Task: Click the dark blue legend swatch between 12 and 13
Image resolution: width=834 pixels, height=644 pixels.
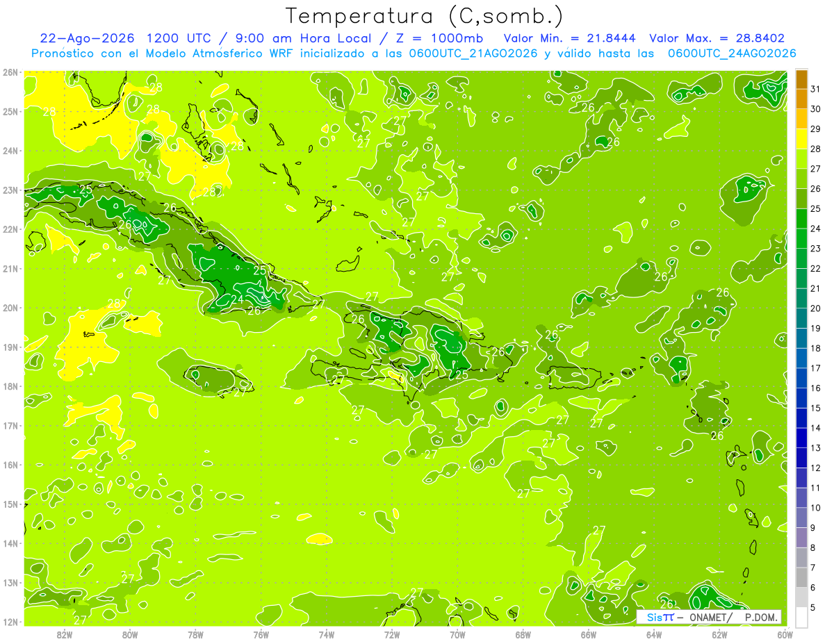Action: 801,458
